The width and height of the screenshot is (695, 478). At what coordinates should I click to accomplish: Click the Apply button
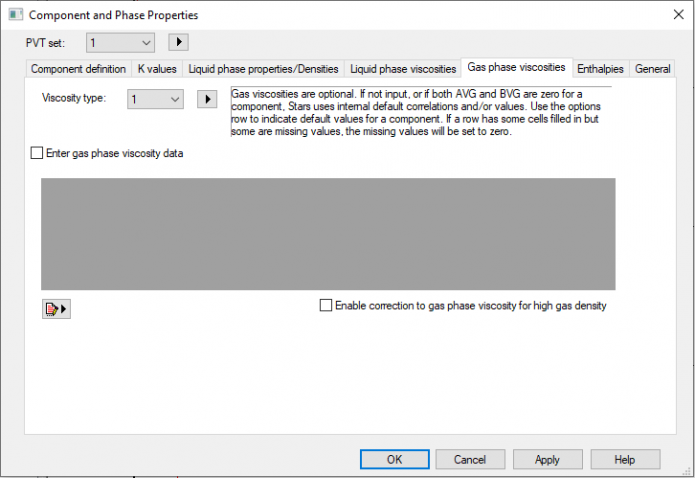547,459
